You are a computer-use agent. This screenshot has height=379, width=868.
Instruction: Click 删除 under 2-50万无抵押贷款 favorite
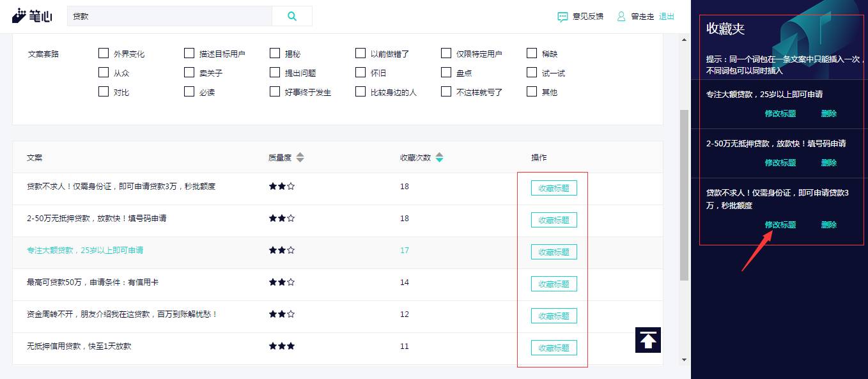tap(829, 163)
